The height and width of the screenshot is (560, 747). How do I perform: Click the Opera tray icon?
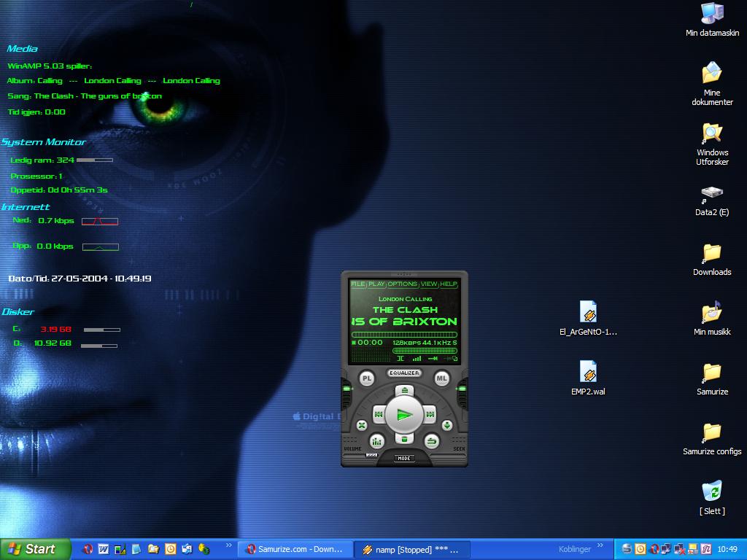(654, 549)
